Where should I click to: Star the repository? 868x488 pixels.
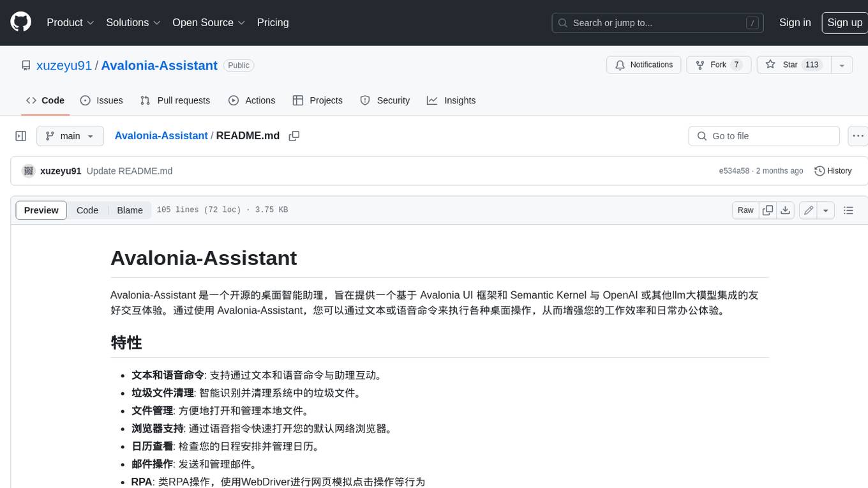coord(793,65)
